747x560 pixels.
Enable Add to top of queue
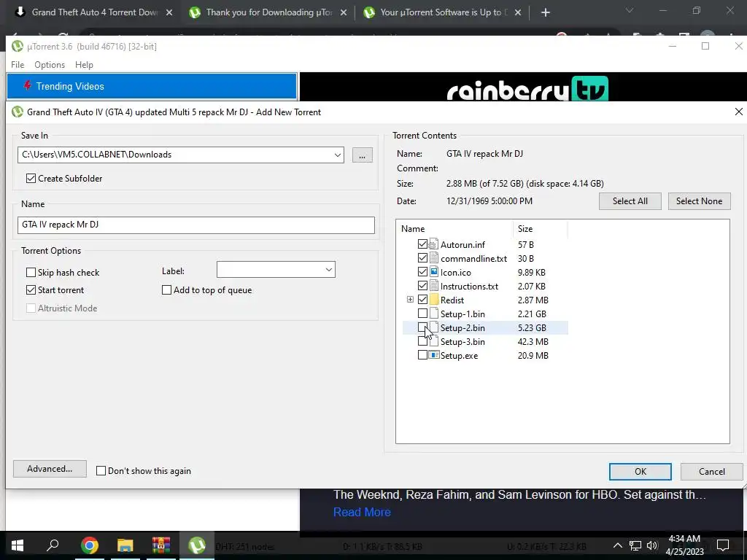[x=167, y=289]
